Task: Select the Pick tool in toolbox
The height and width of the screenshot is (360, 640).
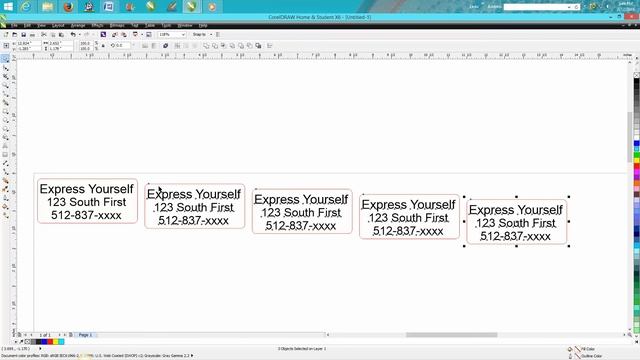Action: 5,59
